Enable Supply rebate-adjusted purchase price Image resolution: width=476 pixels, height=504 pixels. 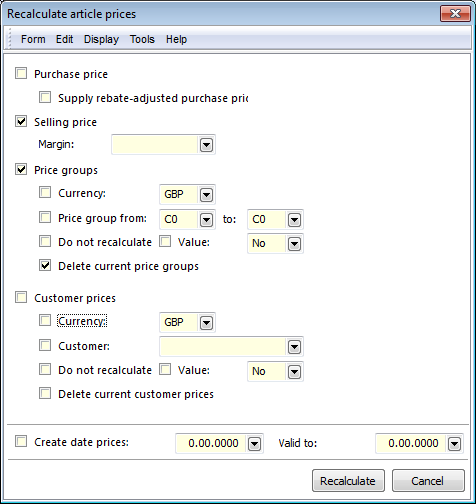[45, 97]
